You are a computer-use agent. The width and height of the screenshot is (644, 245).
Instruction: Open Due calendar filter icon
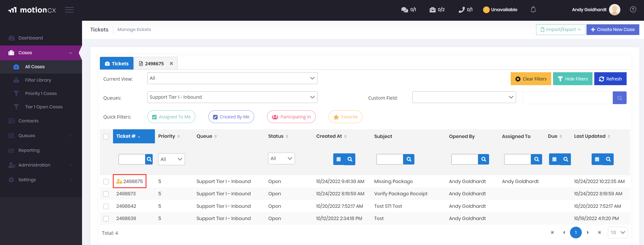click(554, 159)
